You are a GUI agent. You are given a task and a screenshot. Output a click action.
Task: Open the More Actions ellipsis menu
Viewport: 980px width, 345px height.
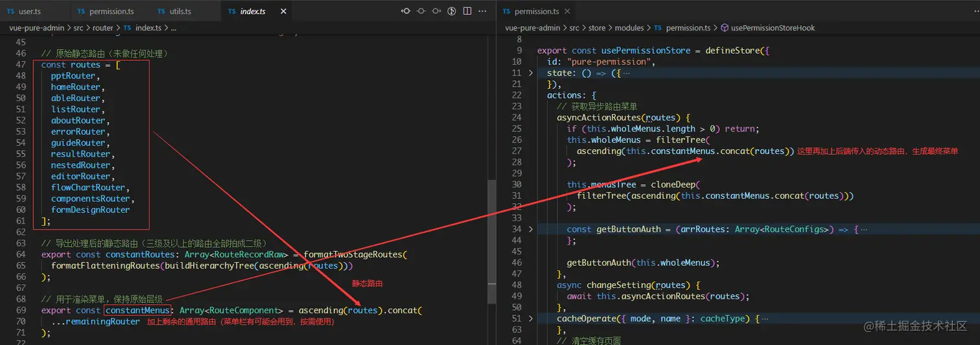click(483, 11)
